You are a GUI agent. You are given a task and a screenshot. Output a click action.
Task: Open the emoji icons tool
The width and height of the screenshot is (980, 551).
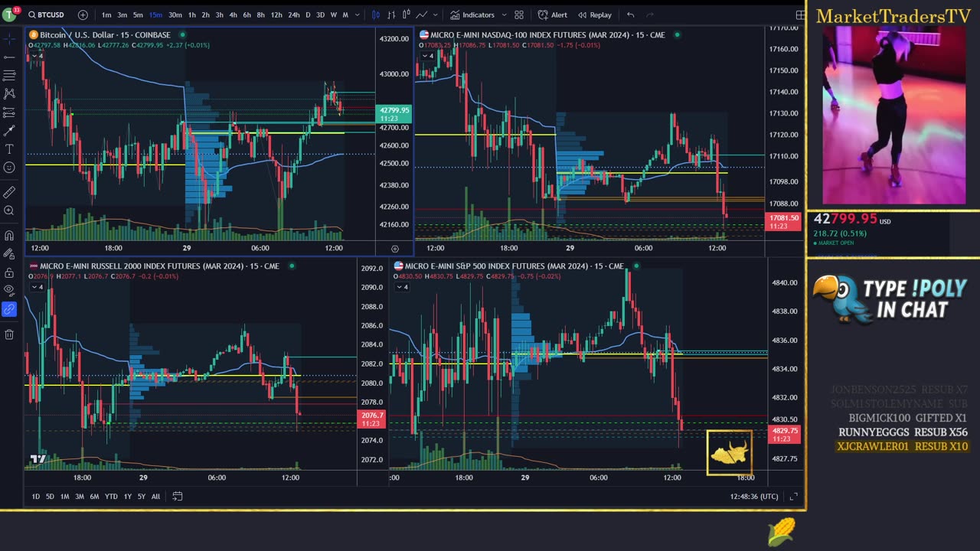tap(9, 167)
